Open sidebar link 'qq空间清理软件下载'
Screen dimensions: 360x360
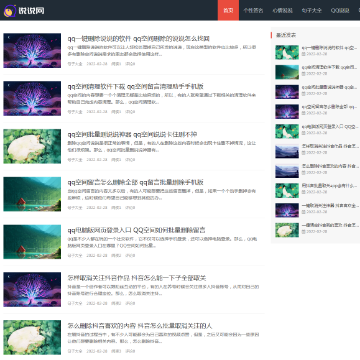[330, 67]
